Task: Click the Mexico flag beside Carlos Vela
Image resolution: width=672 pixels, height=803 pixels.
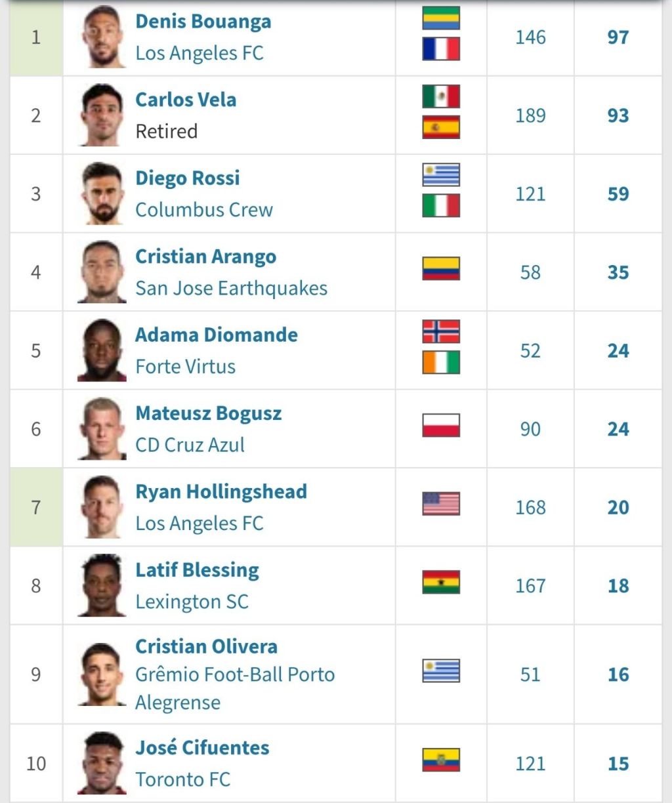Action: tap(440, 97)
